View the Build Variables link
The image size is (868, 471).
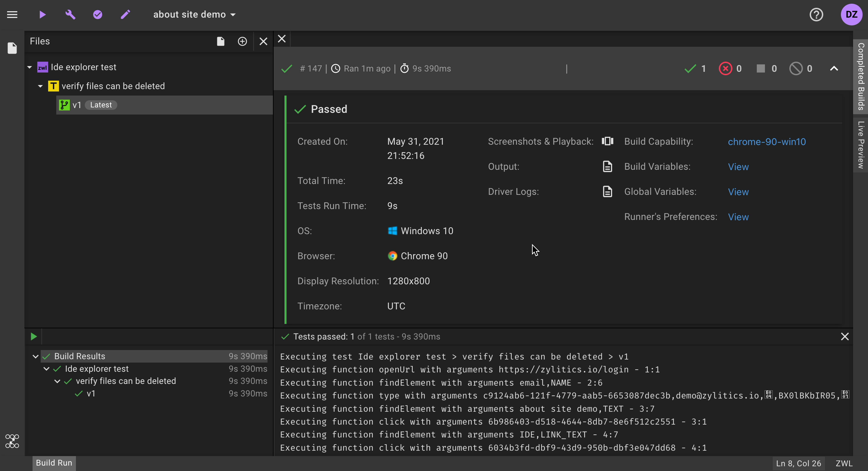tap(738, 167)
